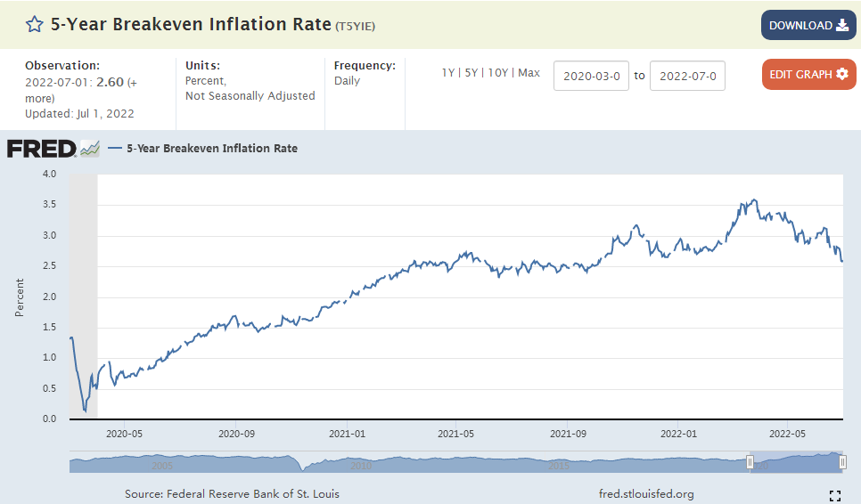Click the DOWNLOAD button
Image resolution: width=861 pixels, height=504 pixels.
808,25
